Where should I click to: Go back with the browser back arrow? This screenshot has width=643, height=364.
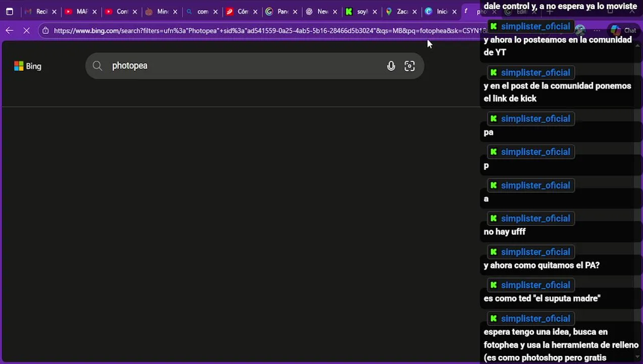pyautogui.click(x=10, y=31)
